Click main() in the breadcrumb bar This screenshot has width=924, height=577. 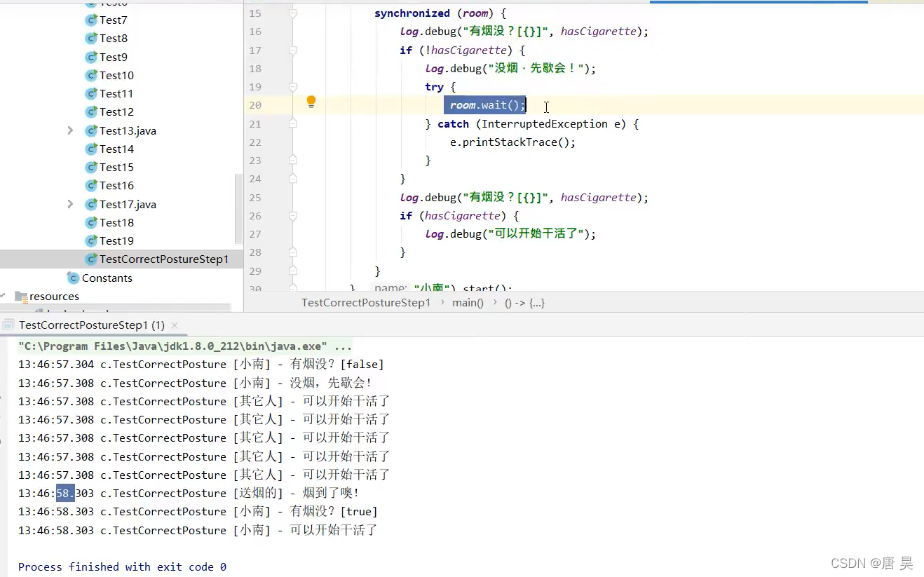[x=467, y=302]
